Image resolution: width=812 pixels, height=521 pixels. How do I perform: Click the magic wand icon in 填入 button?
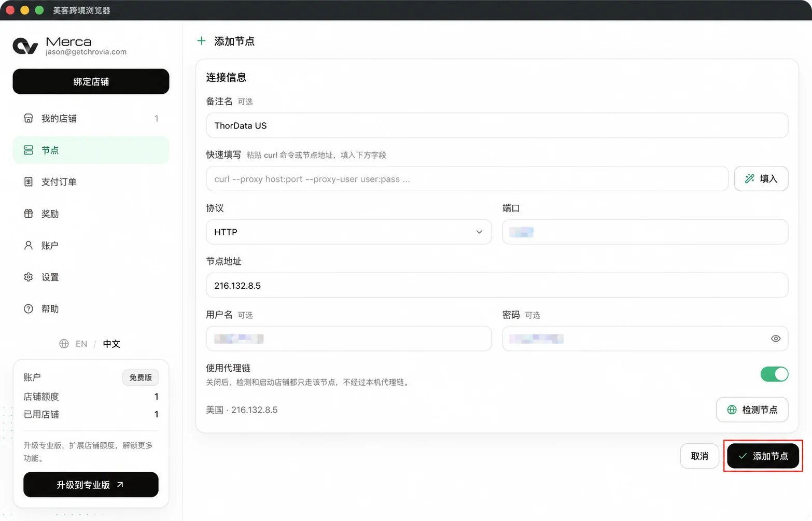[x=750, y=179]
